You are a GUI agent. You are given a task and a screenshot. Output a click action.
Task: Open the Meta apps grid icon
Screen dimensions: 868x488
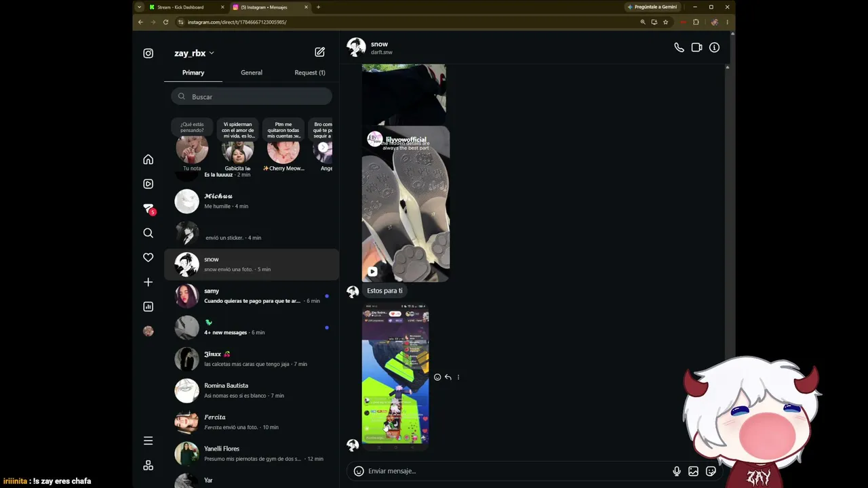tap(148, 465)
